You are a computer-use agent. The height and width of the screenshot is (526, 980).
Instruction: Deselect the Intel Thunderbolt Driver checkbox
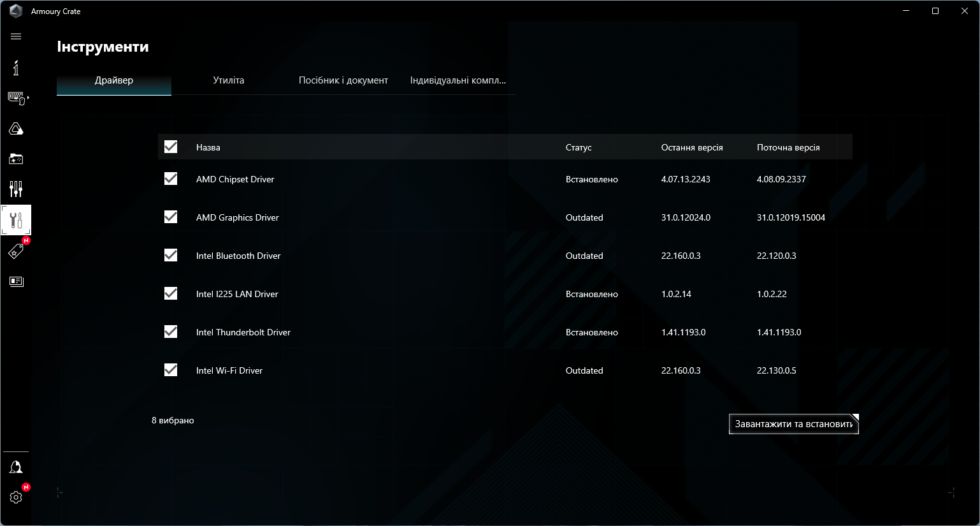[171, 332]
